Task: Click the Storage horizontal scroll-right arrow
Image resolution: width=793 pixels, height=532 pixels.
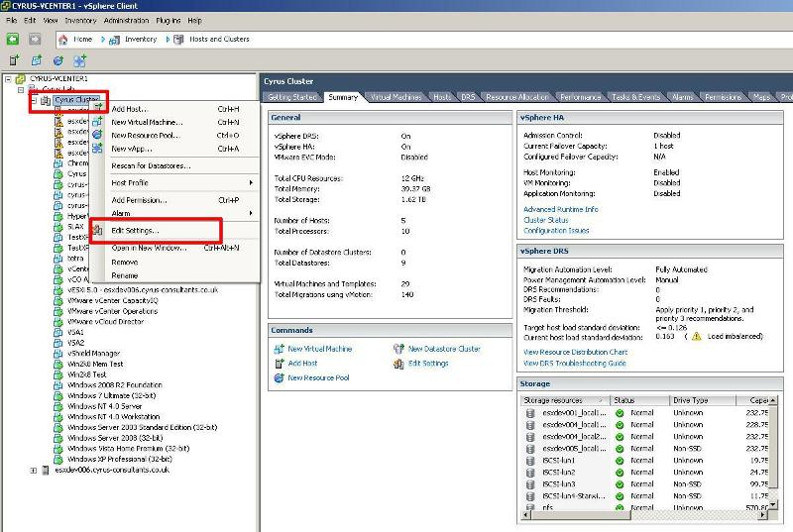Action: point(763,515)
